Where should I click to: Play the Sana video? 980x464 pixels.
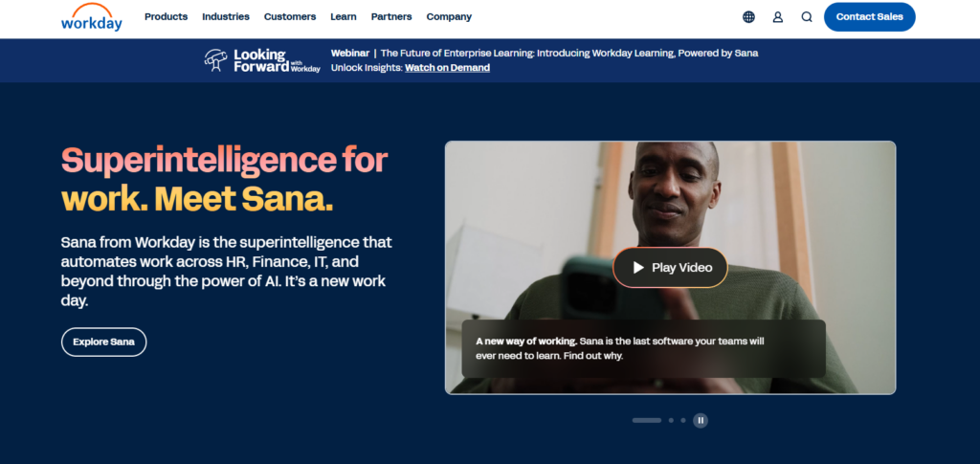coord(671,267)
